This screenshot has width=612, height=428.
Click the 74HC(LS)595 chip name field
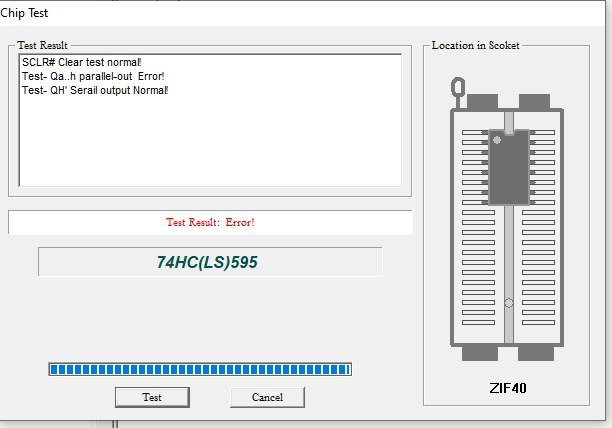[x=210, y=262]
